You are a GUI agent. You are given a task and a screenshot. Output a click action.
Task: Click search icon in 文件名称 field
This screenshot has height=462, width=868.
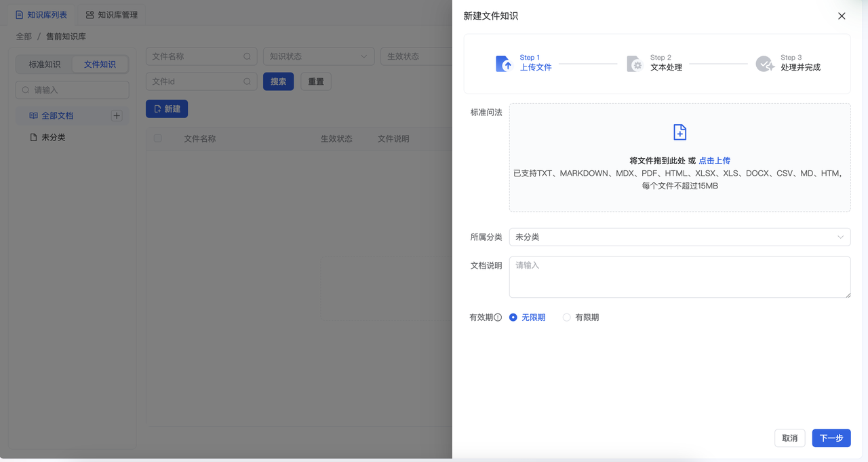(x=248, y=57)
